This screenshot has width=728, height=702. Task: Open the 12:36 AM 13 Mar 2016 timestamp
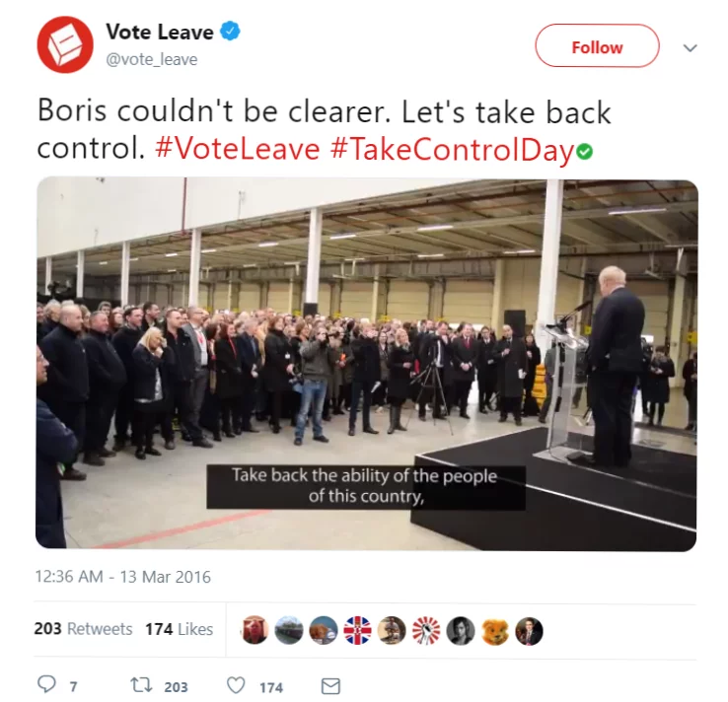[x=123, y=577]
